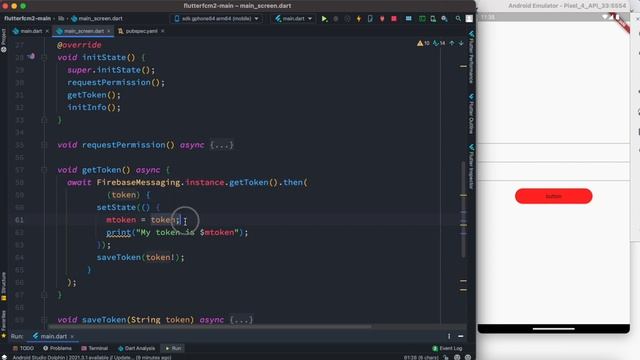Expand the folded saveToken body
The height and width of the screenshot is (360, 640).
coord(241,320)
